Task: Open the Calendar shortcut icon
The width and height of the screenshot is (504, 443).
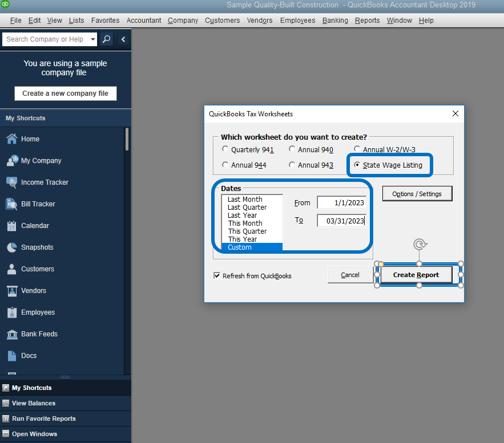Action: pyautogui.click(x=12, y=226)
